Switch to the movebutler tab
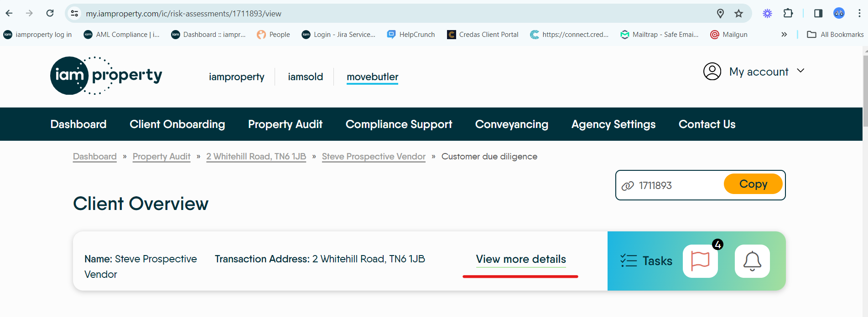This screenshot has width=868, height=317. click(x=373, y=77)
